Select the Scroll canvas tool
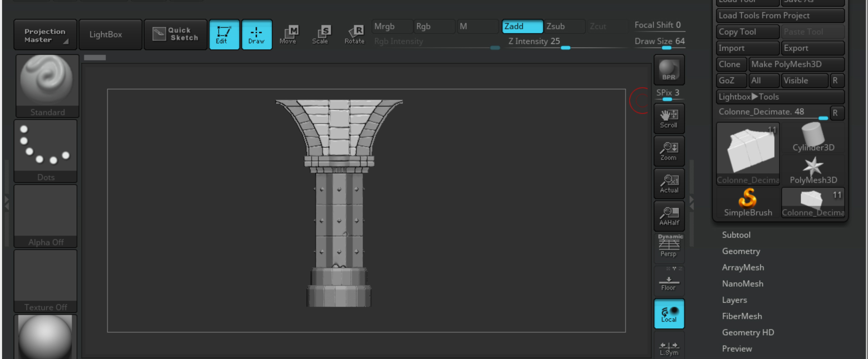This screenshot has width=868, height=359. coord(669,119)
